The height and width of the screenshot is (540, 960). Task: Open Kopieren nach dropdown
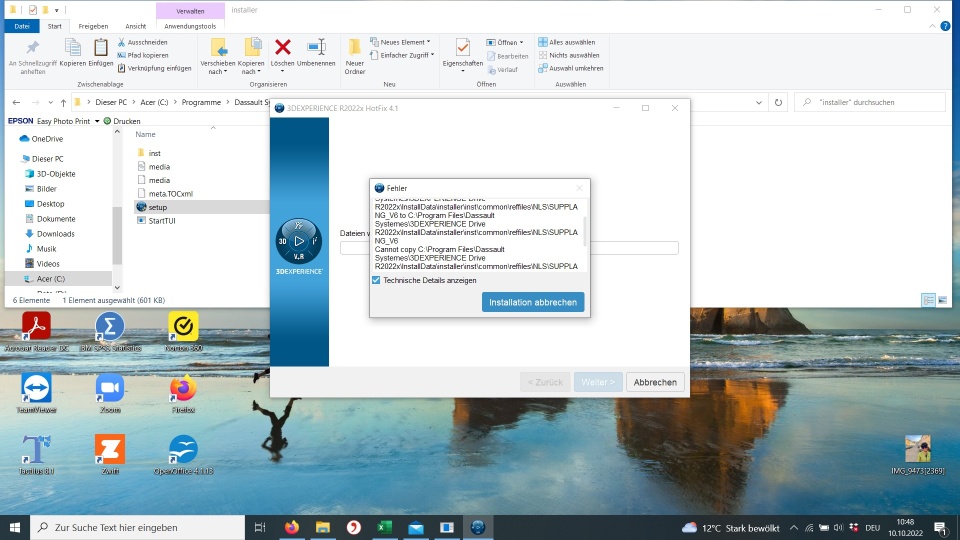pyautogui.click(x=251, y=56)
